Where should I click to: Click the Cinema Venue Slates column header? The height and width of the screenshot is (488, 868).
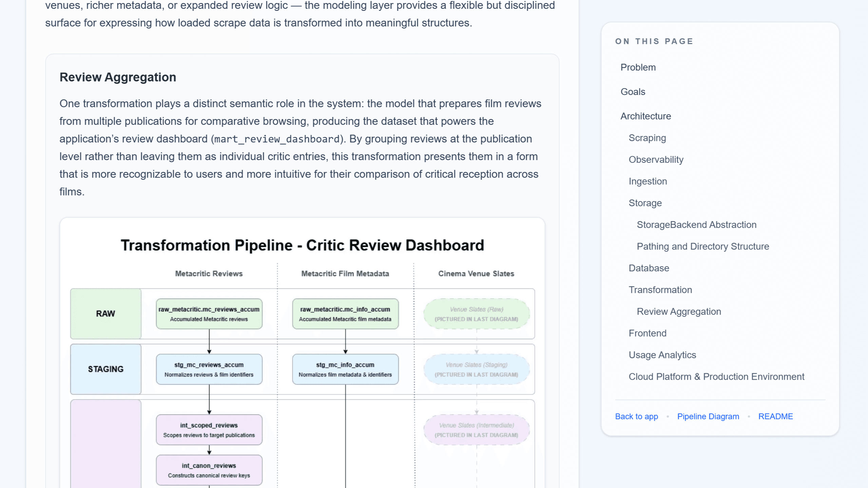(476, 274)
